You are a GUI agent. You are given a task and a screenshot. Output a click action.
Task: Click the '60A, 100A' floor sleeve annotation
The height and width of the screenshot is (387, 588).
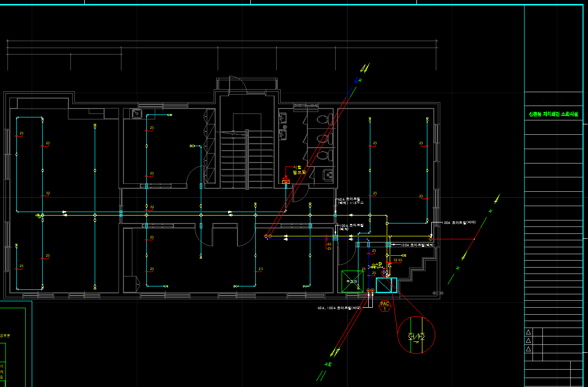338,308
